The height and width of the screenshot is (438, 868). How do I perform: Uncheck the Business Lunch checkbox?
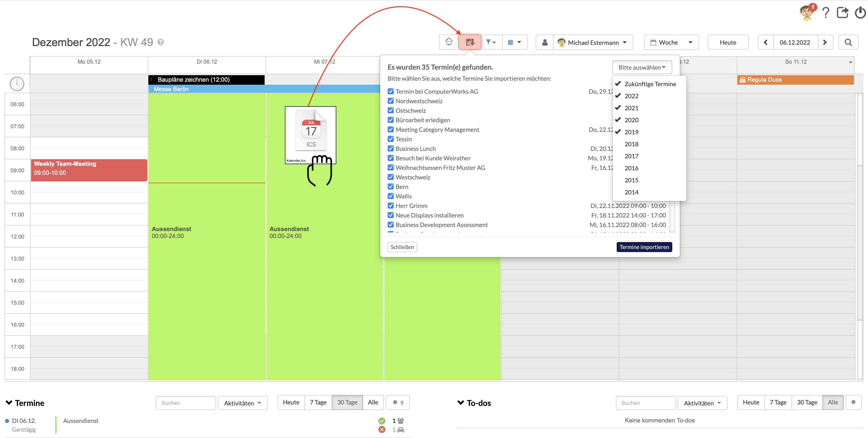[x=391, y=148]
